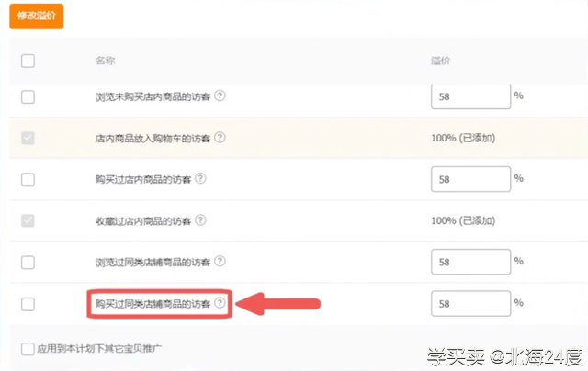Screen dimensions: 588x371
Task: Click 100% (已添加) in 购物车 row
Action: pyautogui.click(x=463, y=139)
